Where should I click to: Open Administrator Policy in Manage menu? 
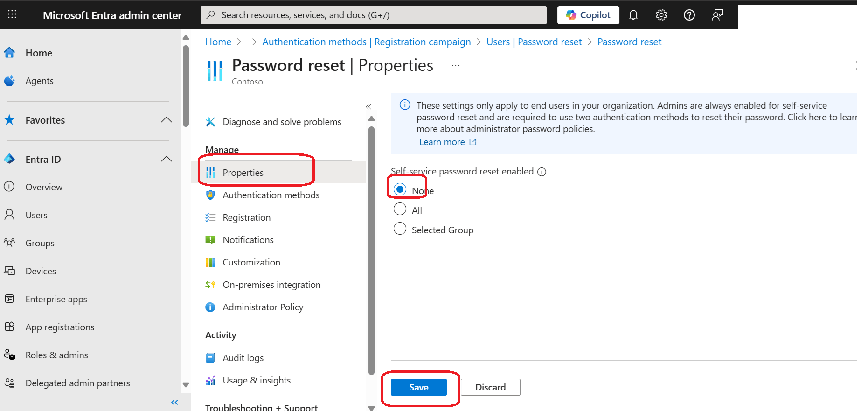click(x=263, y=307)
